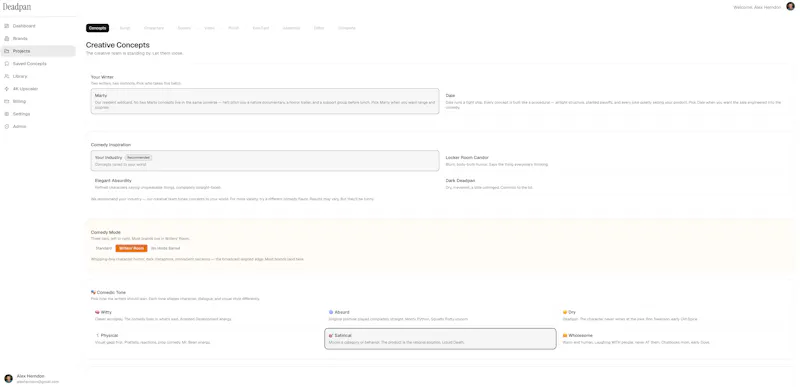Click the Alex Herndon avatar at sidebar bottom

(x=8, y=378)
